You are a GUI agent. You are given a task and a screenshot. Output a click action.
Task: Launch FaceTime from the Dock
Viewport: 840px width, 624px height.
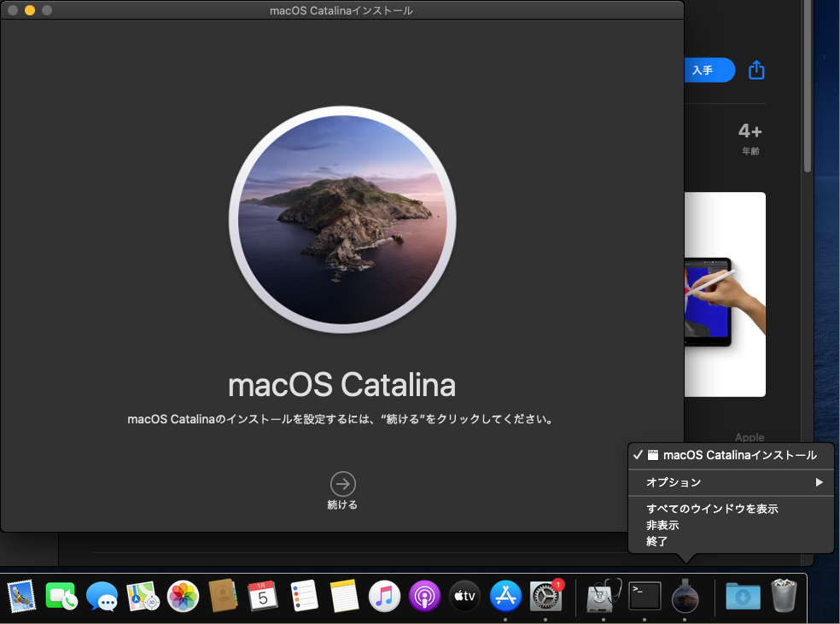point(61,596)
